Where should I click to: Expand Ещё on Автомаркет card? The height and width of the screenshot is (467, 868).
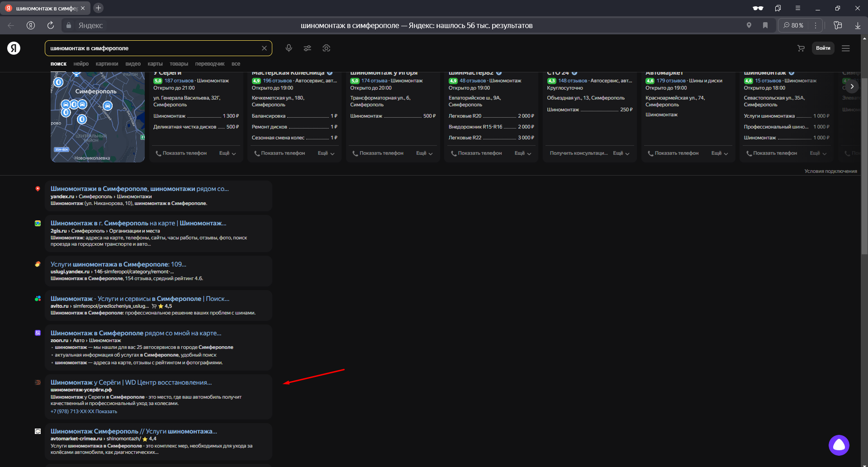pos(720,153)
